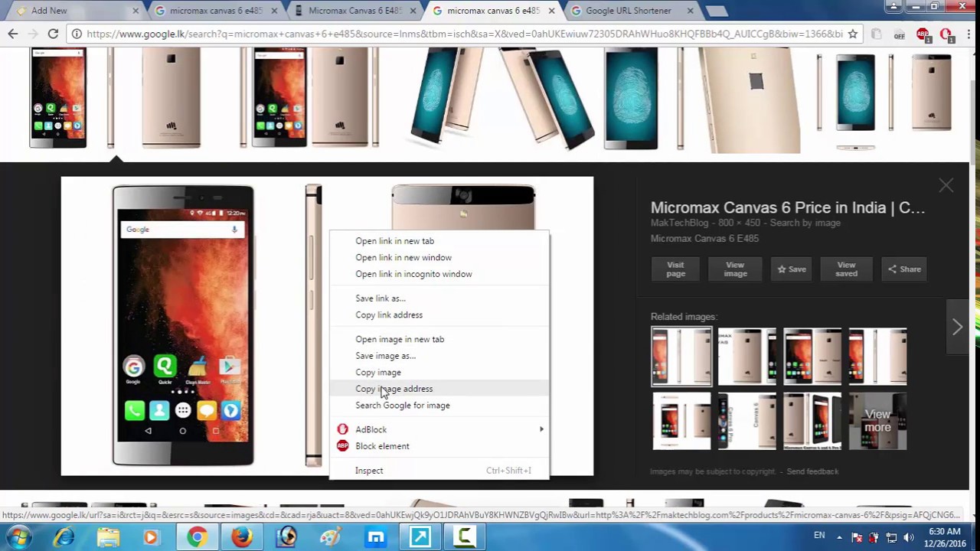Open a new browser tab
Viewport: 980px width, 551px height.
pyautogui.click(x=717, y=11)
